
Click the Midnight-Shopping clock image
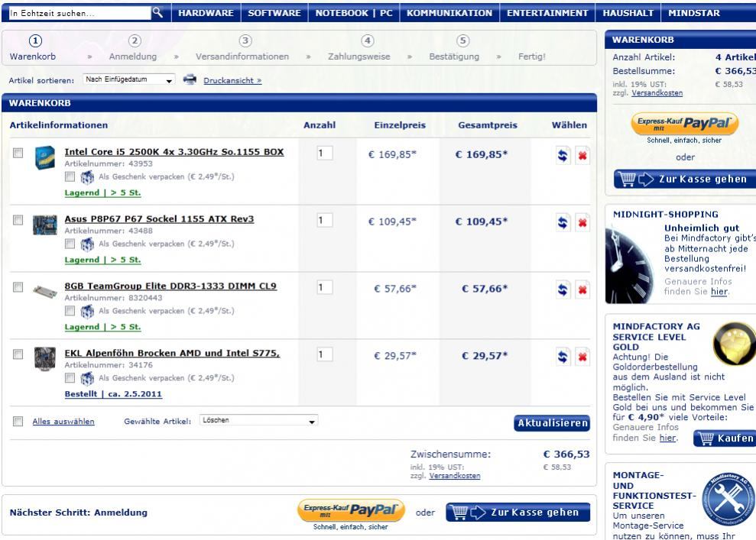630,265
